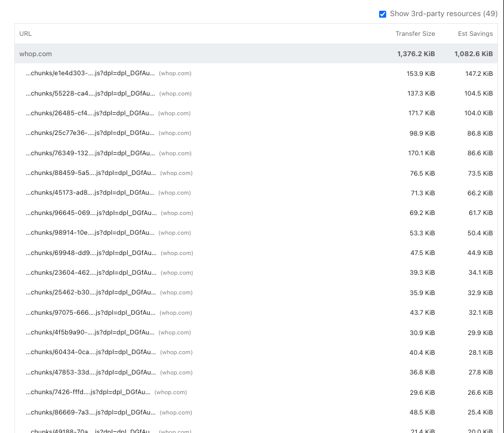The height and width of the screenshot is (433, 504).
Task: Click the Transfer Size column header
Action: click(x=414, y=34)
